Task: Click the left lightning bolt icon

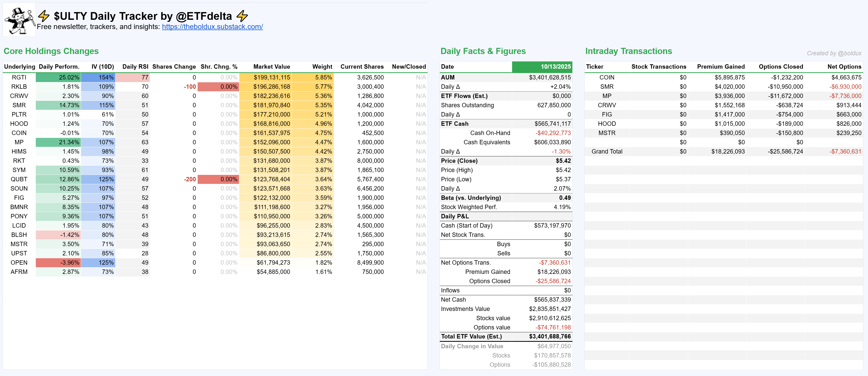Action: 44,16
